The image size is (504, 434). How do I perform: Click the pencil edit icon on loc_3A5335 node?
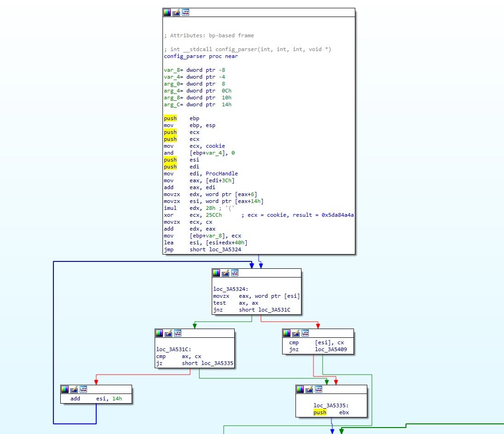[309, 389]
